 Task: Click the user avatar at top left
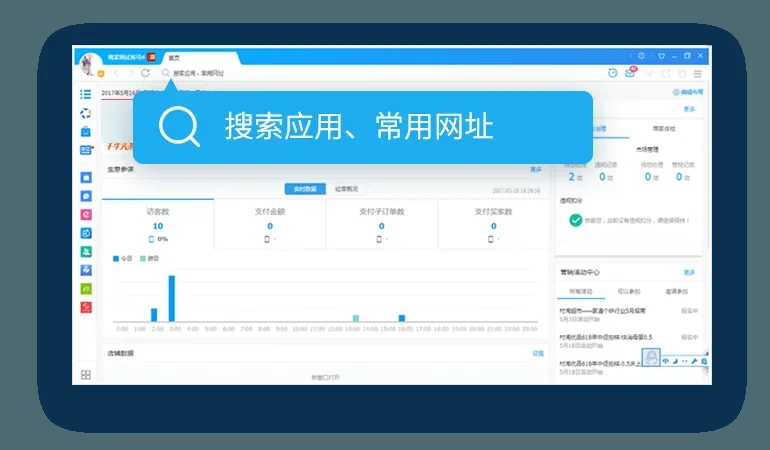point(89,64)
